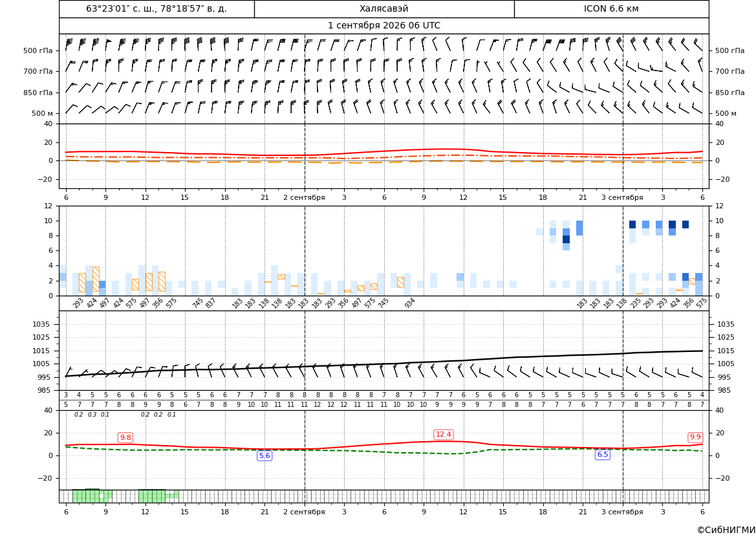Click the 837 cloud base value label
The height and width of the screenshot is (535, 756).
pyautogui.click(x=210, y=303)
